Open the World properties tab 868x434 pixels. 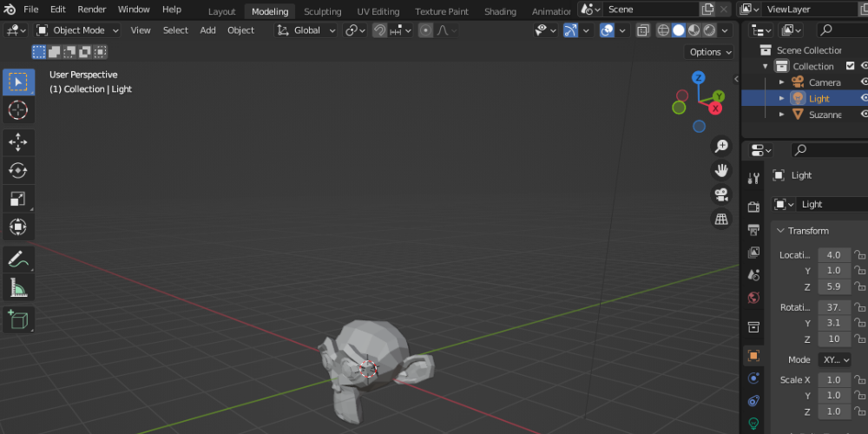pyautogui.click(x=753, y=298)
